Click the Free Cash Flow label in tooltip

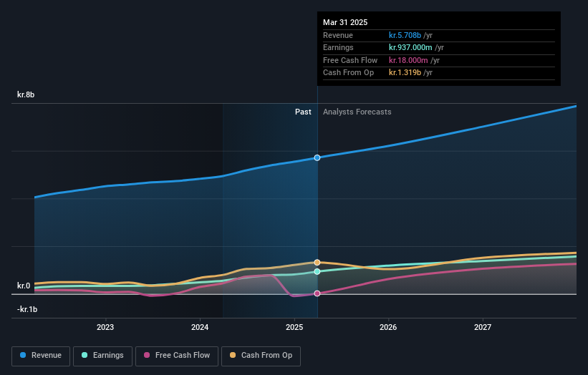pyautogui.click(x=350, y=60)
